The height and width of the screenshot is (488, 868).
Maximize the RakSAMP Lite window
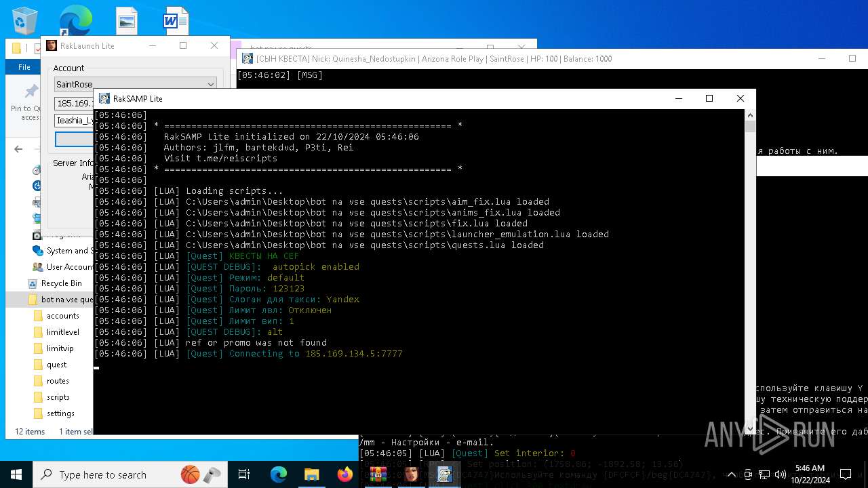[x=709, y=98]
